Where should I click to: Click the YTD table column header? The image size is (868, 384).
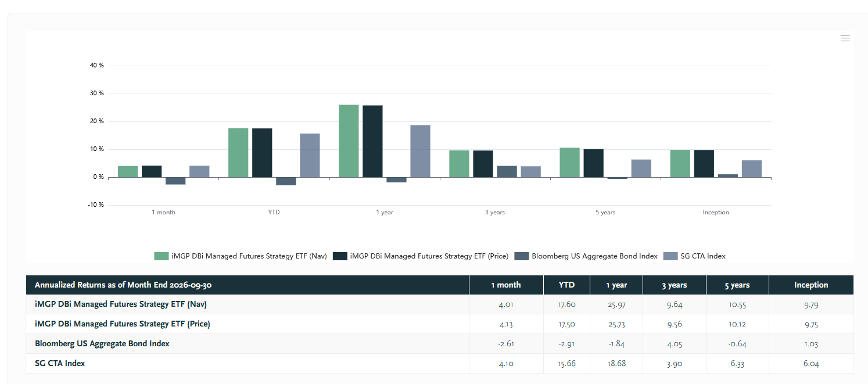coord(566,285)
